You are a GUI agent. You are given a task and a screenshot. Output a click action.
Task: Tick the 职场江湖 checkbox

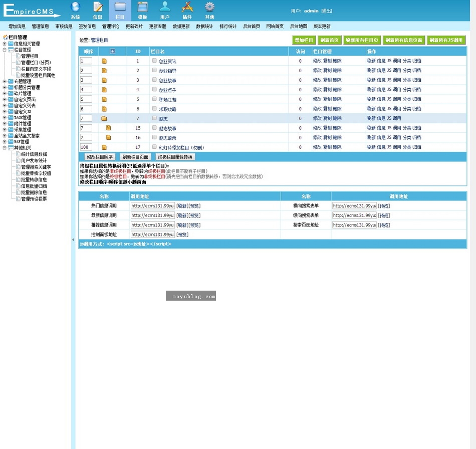click(x=154, y=99)
